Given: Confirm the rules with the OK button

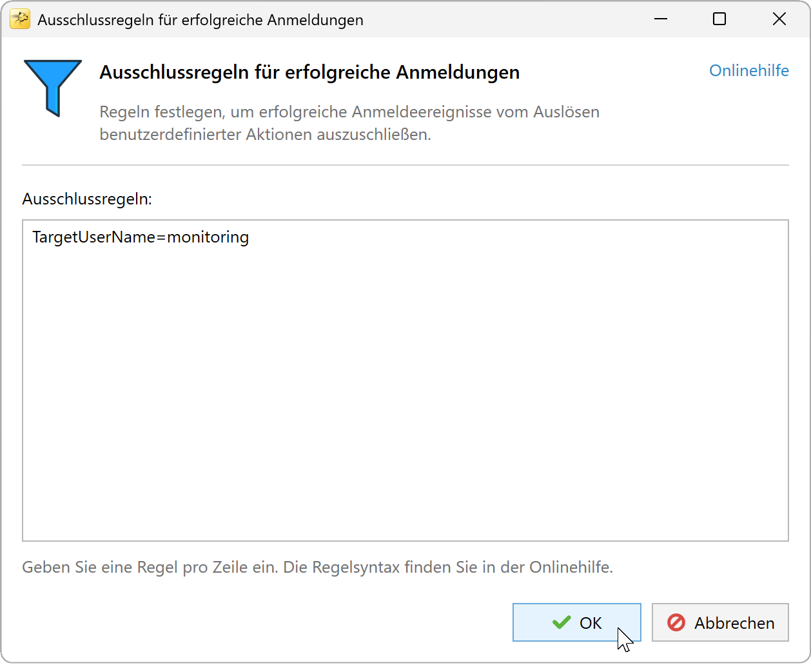Looking at the screenshot, I should click(x=576, y=622).
